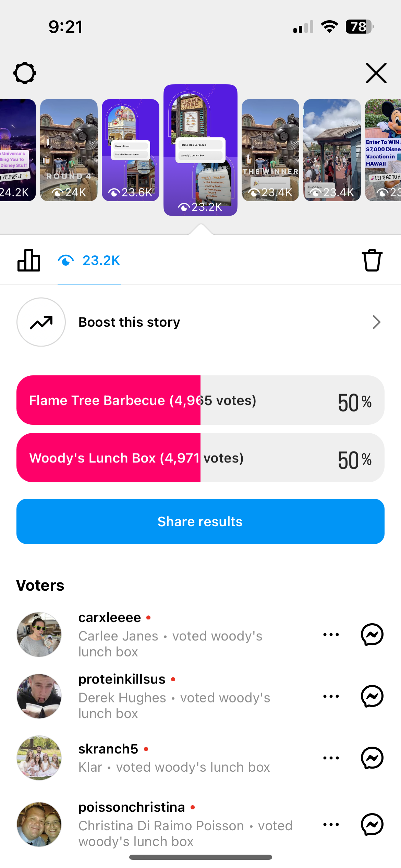Image resolution: width=401 pixels, height=868 pixels.
Task: Open THE WINNER story thumbnail
Action: (270, 150)
